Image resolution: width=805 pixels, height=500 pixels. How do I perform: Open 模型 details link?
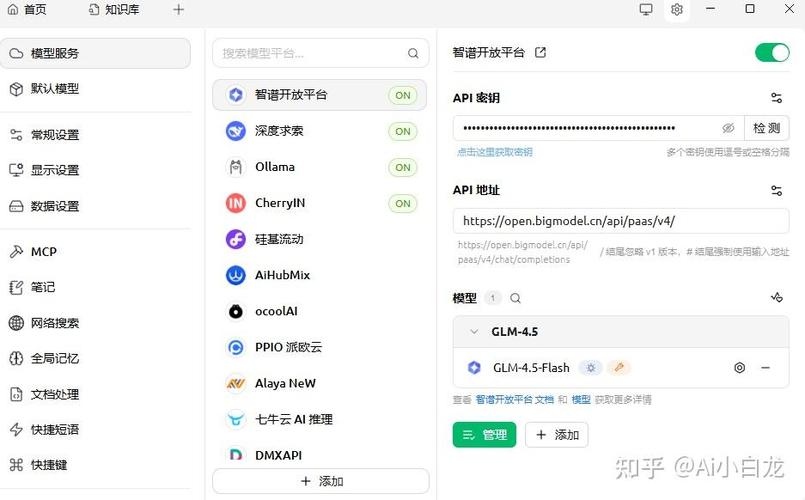click(x=581, y=399)
